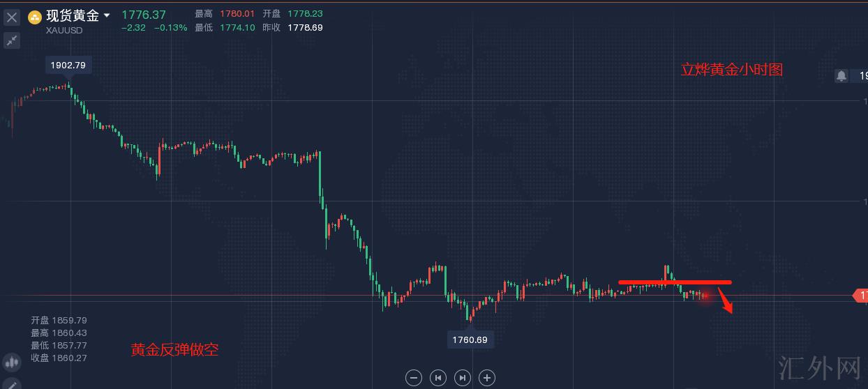Click the red downward arrow annotation

pos(726,303)
